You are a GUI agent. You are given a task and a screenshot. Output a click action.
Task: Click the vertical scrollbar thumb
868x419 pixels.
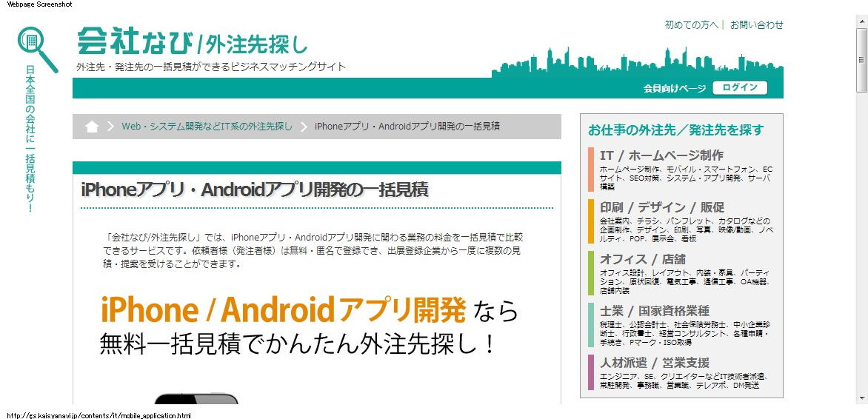862,60
